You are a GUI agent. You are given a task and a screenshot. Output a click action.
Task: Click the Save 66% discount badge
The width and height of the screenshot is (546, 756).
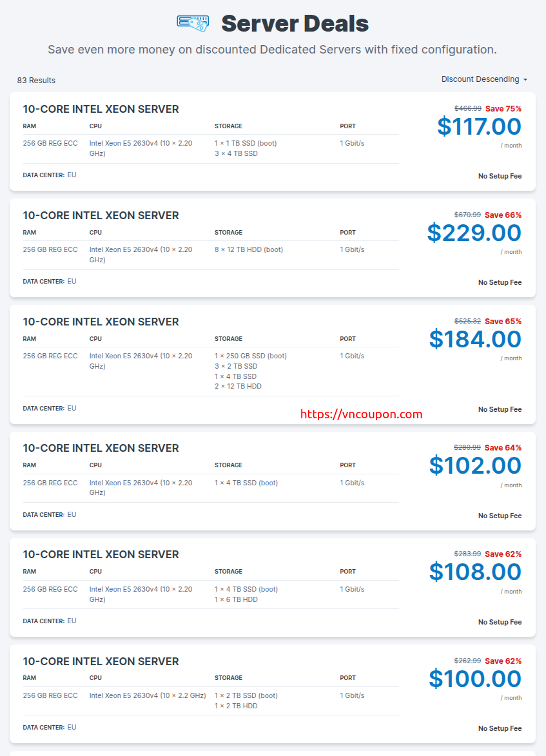click(503, 215)
